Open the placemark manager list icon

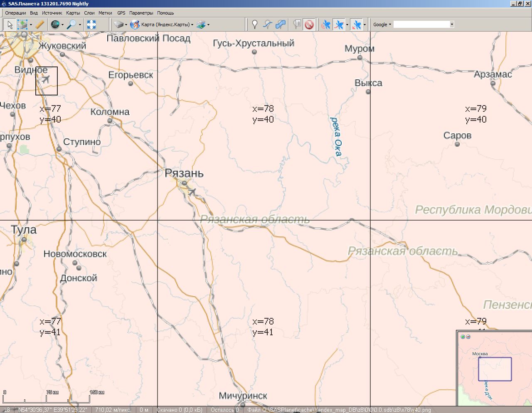click(x=297, y=25)
